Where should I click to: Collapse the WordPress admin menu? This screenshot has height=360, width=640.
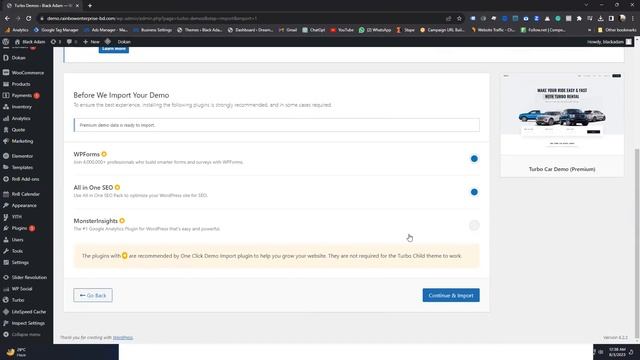(x=22, y=335)
